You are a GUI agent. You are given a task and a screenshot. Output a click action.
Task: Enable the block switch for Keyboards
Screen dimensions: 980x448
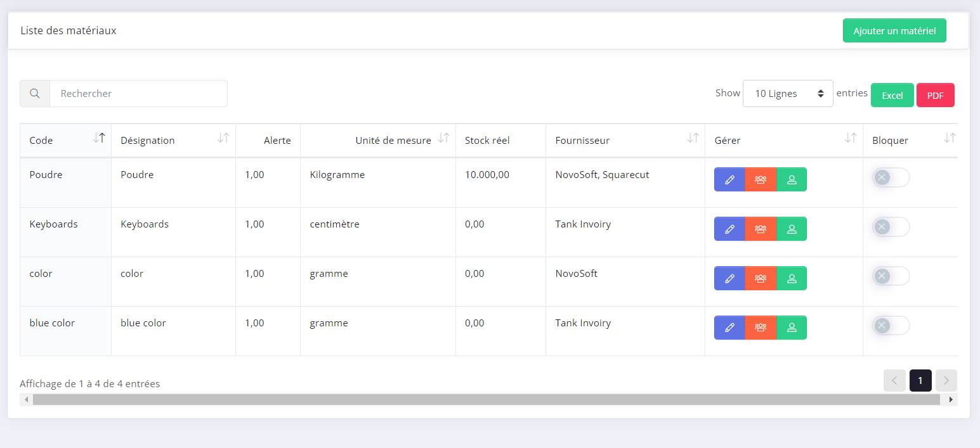[891, 227]
